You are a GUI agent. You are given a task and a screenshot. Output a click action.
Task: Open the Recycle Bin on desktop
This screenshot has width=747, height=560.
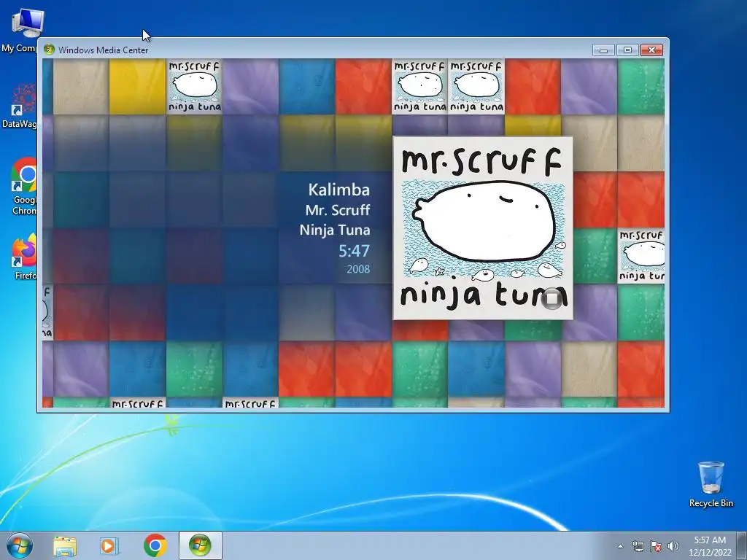tap(711, 484)
